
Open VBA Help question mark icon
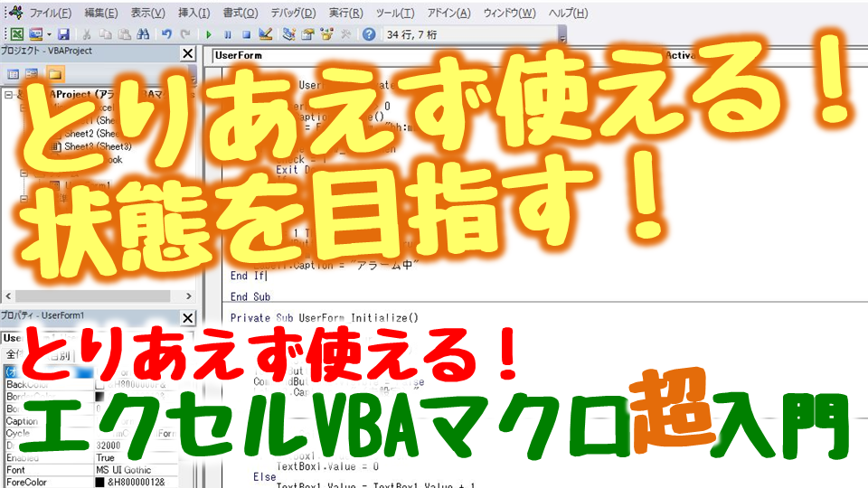[x=369, y=34]
